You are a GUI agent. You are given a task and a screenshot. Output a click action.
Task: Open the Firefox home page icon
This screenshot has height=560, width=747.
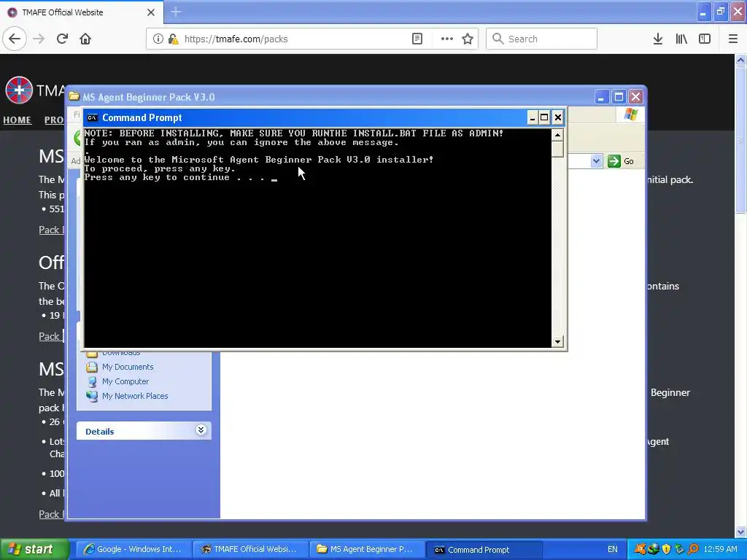click(85, 39)
